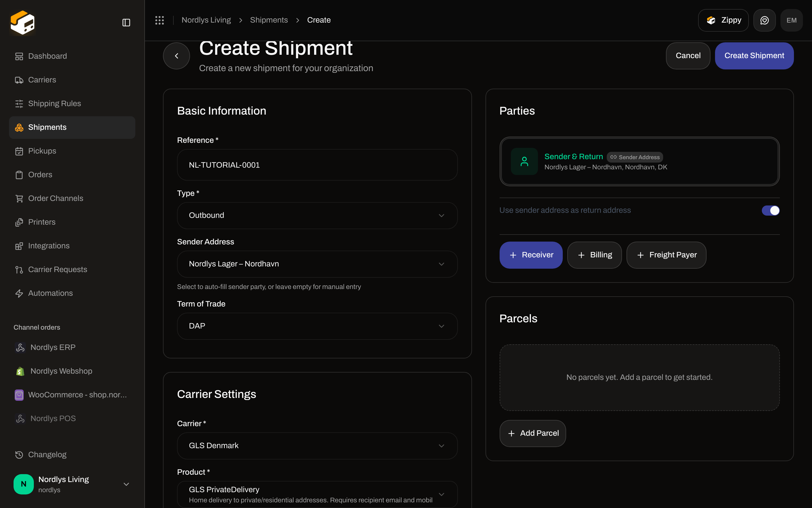
Task: Click the green N organization avatar
Action: (x=23, y=484)
